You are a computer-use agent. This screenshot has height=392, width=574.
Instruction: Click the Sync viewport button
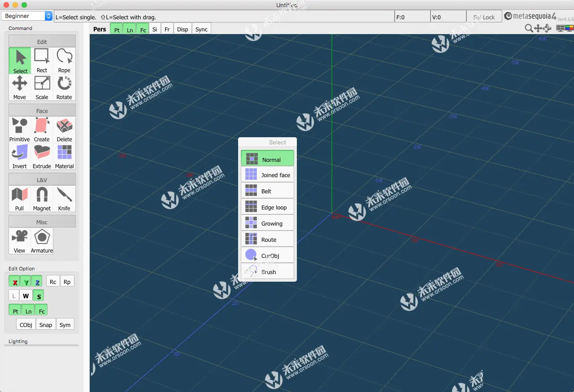point(201,29)
